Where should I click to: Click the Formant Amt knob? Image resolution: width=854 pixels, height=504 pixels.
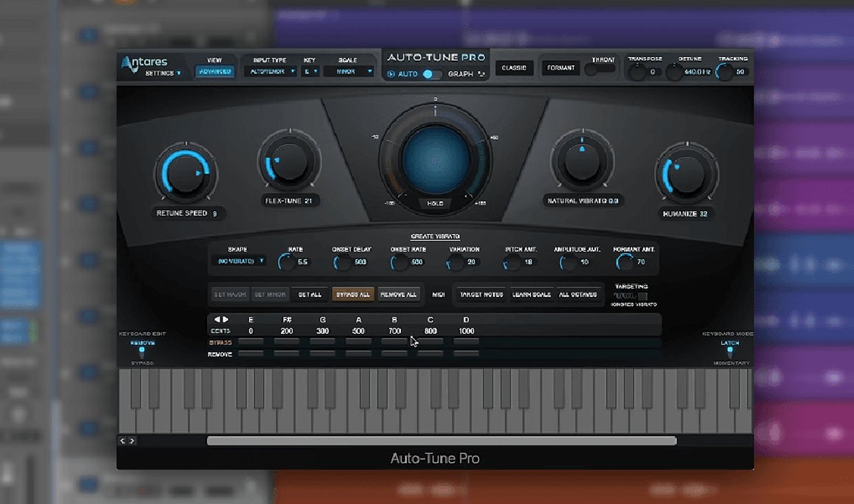click(625, 262)
